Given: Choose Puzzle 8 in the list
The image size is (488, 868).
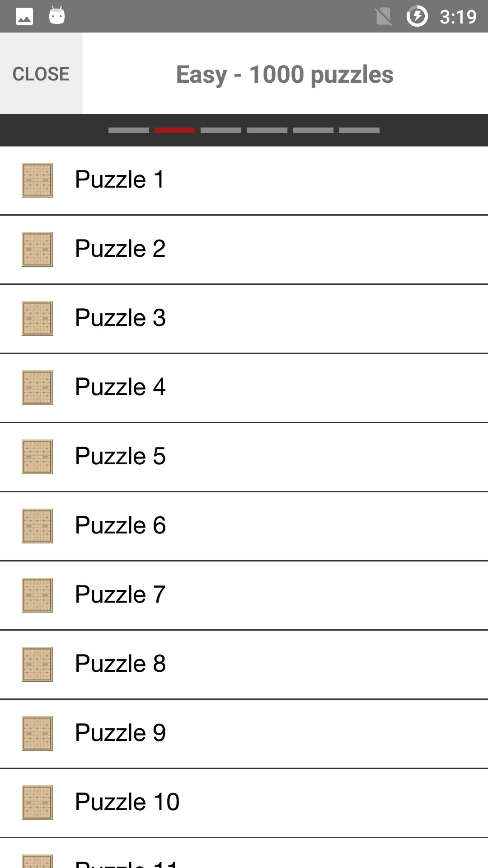Looking at the screenshot, I should point(244,664).
